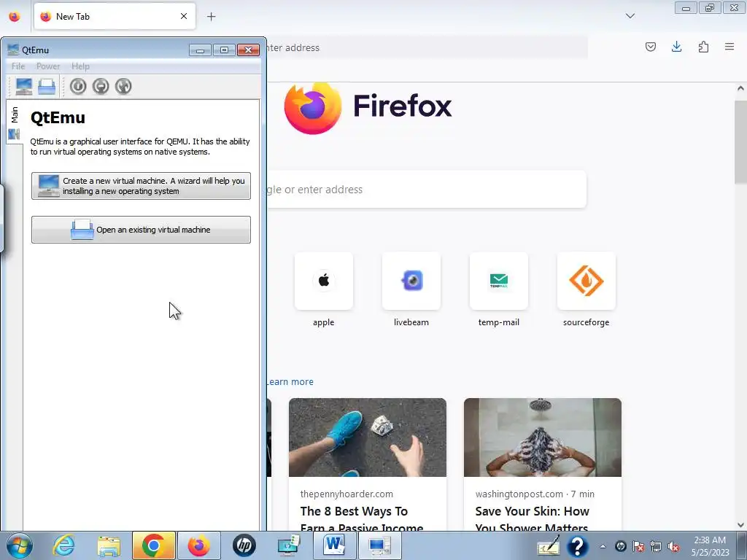Screen dimensions: 747x560
Task: Click the network tray icon
Action: [656, 546]
